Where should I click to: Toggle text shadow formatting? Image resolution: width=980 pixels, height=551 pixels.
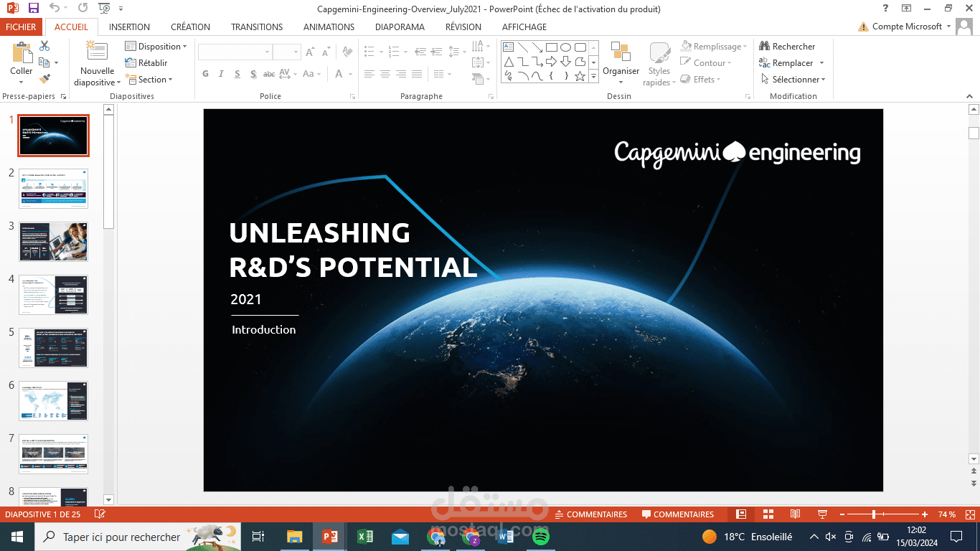(253, 74)
